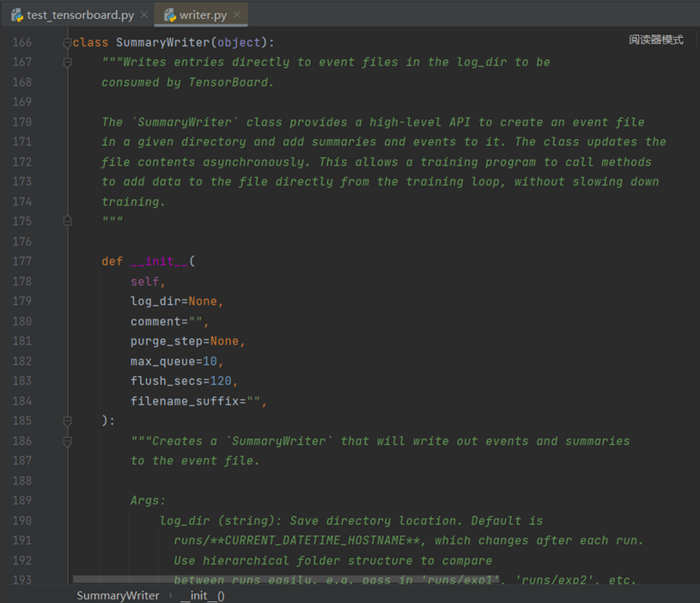This screenshot has height=603, width=700.
Task: Click the reader mode label 阅读器模式
Action: click(656, 40)
